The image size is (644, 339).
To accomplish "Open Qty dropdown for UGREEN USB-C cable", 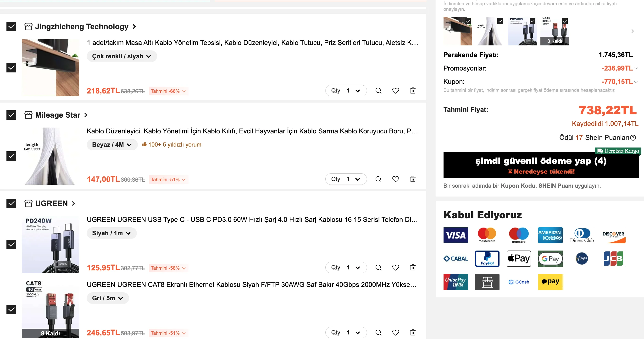I will click(x=346, y=268).
